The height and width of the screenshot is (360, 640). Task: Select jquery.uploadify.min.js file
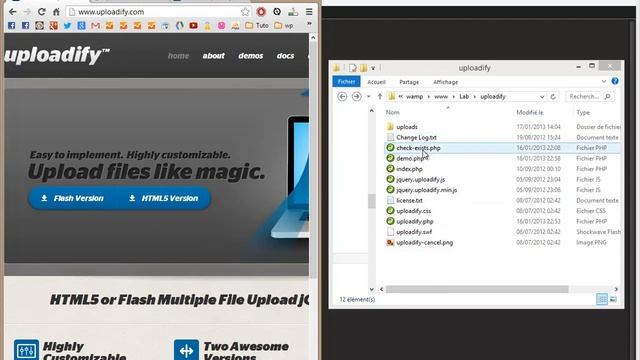point(427,190)
